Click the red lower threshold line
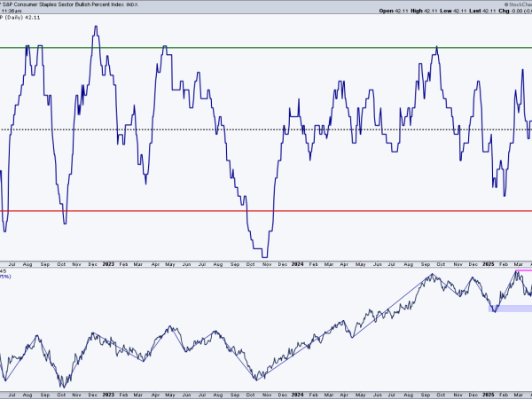Image resolution: width=532 pixels, height=399 pixels. [266, 211]
